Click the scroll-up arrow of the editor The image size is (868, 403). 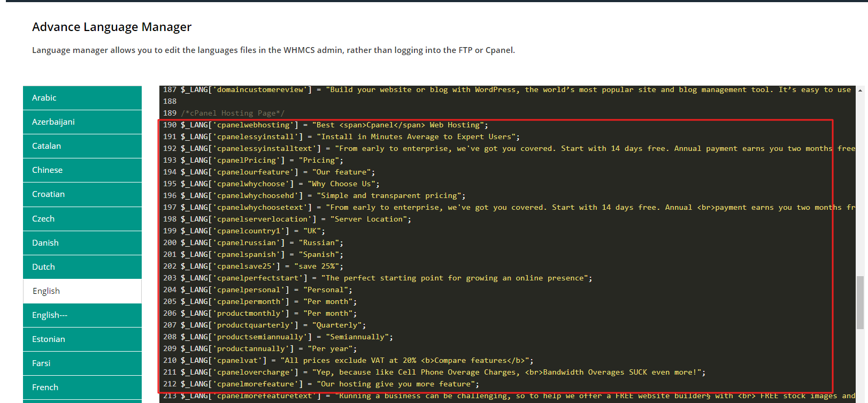tap(860, 90)
